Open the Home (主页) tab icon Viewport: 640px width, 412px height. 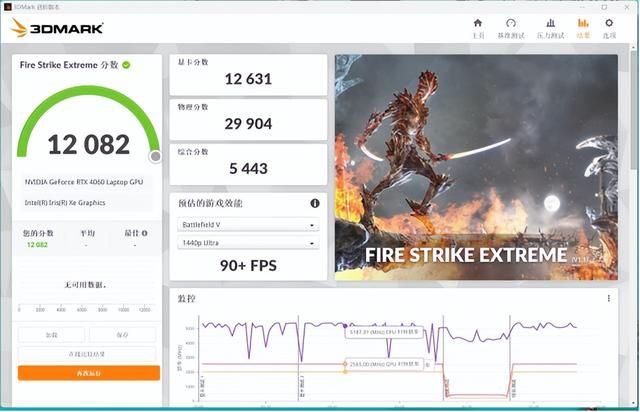(477, 24)
